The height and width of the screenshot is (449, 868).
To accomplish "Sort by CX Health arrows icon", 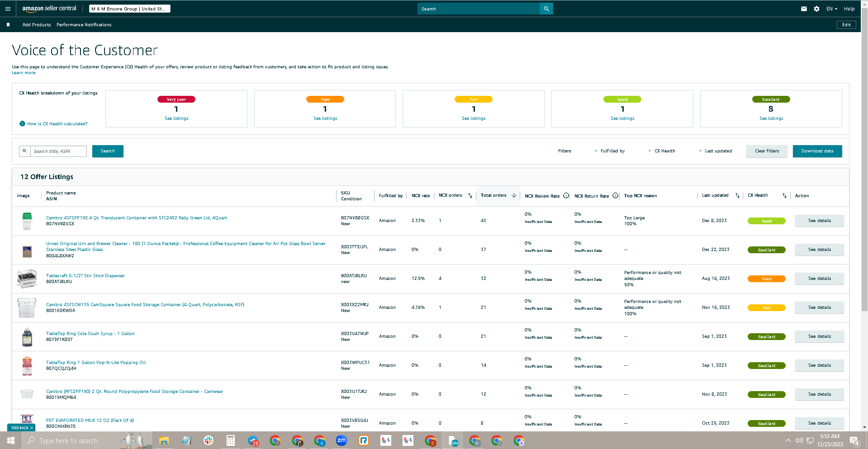I will coord(784,196).
